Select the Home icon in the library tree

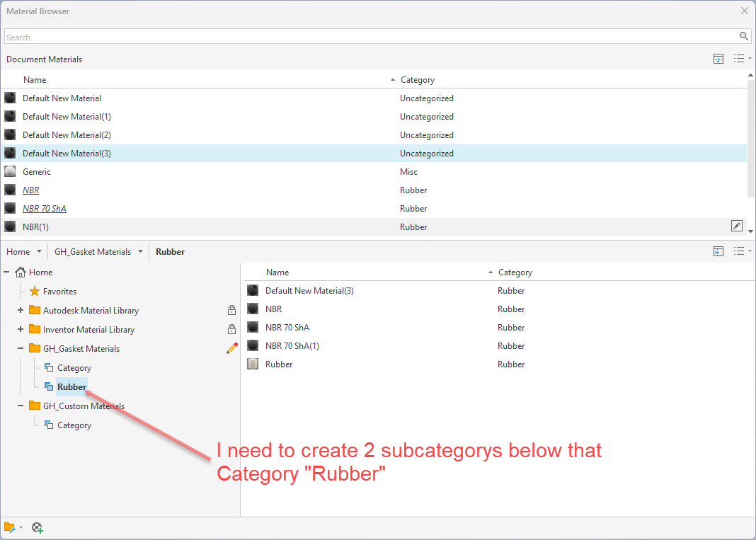coord(24,272)
